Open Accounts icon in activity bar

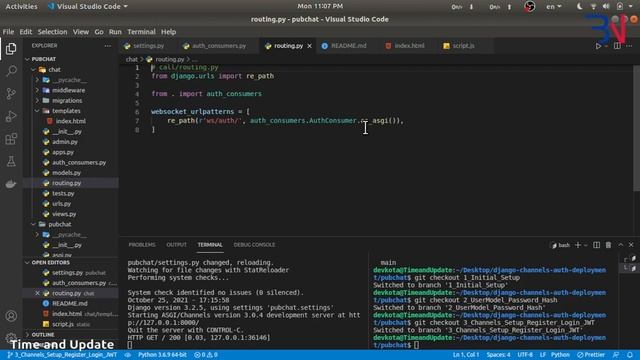point(11,316)
